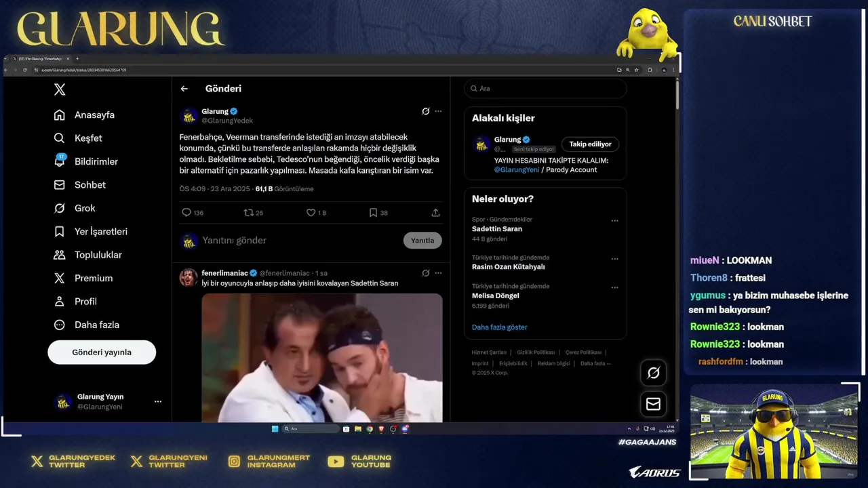868x488 pixels.
Task: Click the Grok icon on fenerlimaniac's reply
Action: tap(426, 273)
